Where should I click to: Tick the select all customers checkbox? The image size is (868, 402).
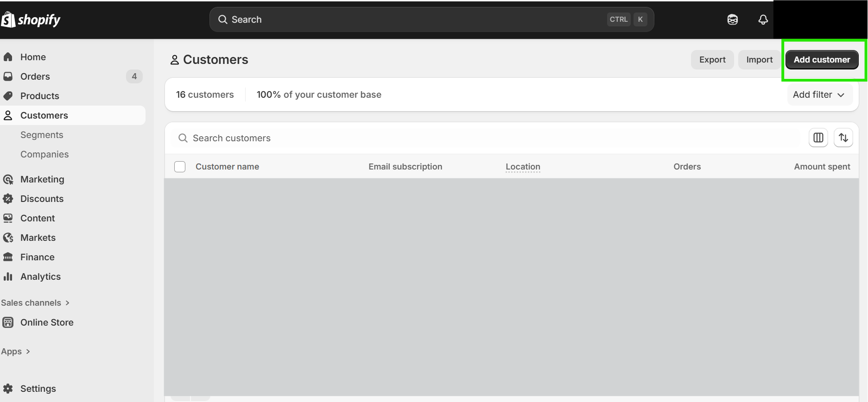coord(180,167)
